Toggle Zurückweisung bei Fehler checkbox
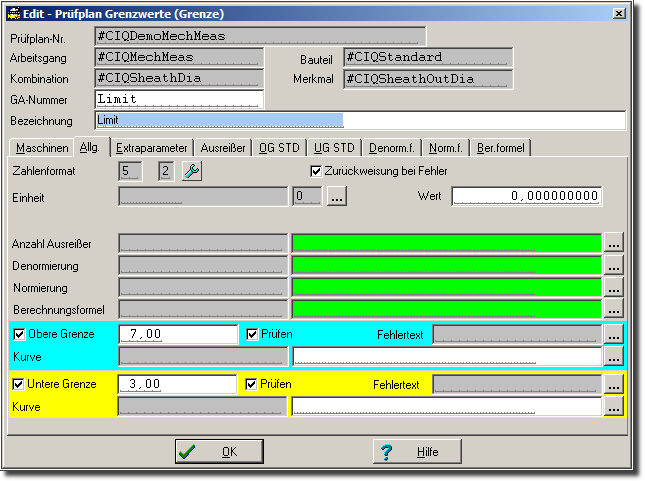Viewport: 645px width, 481px height. (x=317, y=171)
